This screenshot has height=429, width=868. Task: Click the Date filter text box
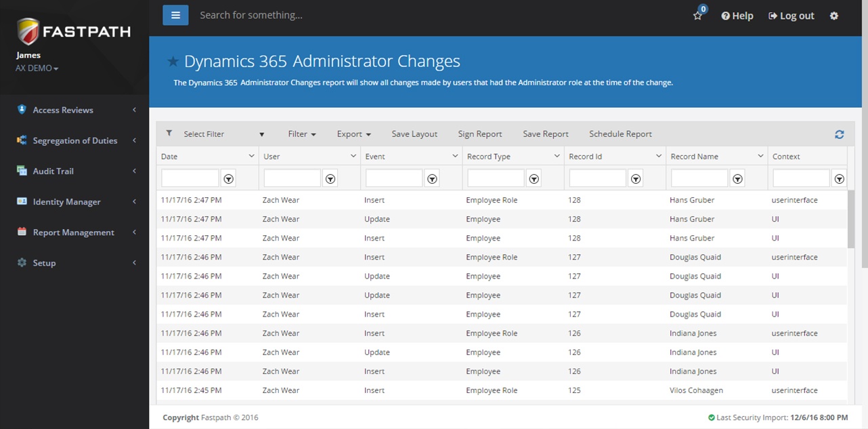(x=190, y=179)
